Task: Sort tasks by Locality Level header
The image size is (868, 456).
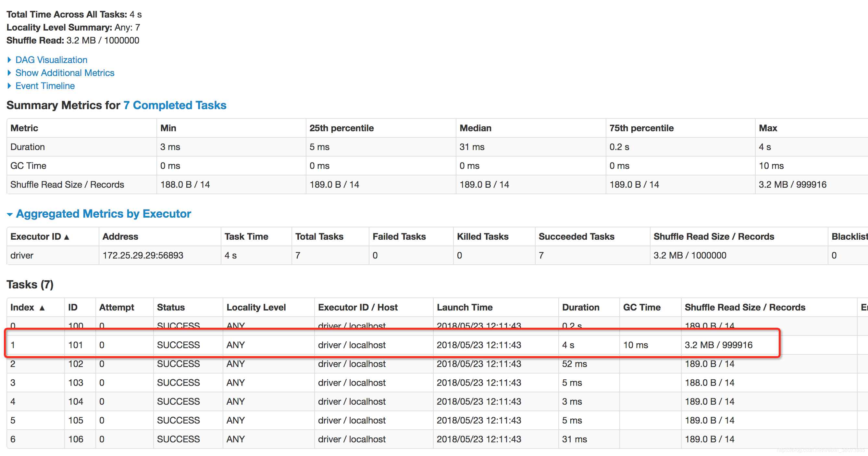Action: coord(256,307)
